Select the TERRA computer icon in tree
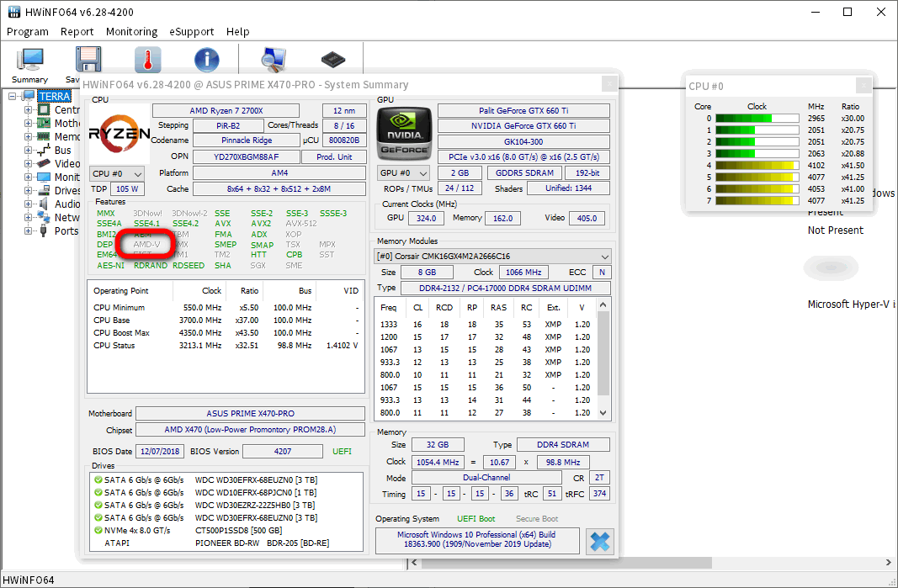Image resolution: width=898 pixels, height=588 pixels. pyautogui.click(x=29, y=96)
